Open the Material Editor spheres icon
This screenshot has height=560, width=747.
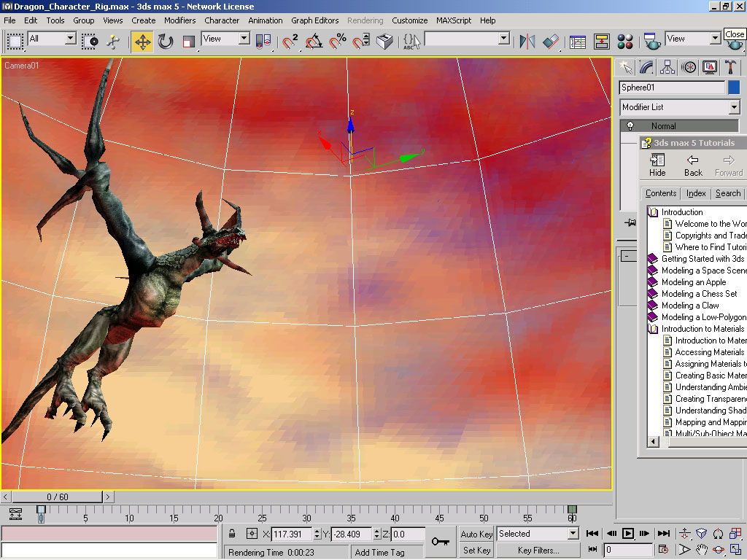point(625,42)
